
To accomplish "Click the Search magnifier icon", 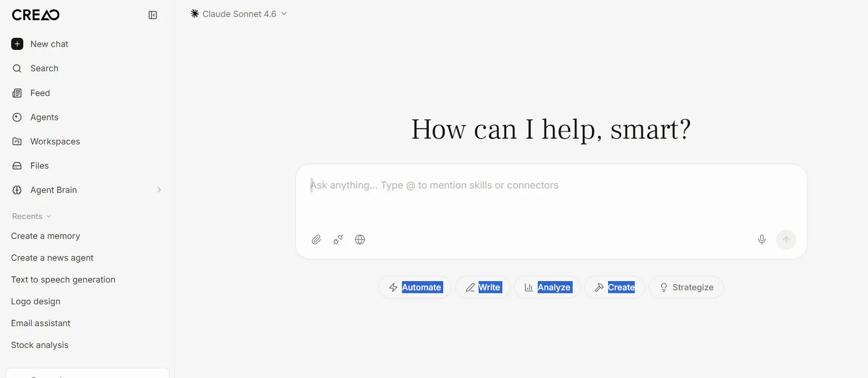I will coord(17,68).
